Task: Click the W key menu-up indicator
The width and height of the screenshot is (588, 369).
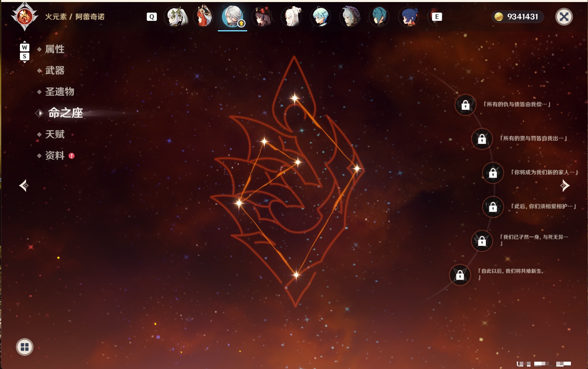Action: (24, 47)
